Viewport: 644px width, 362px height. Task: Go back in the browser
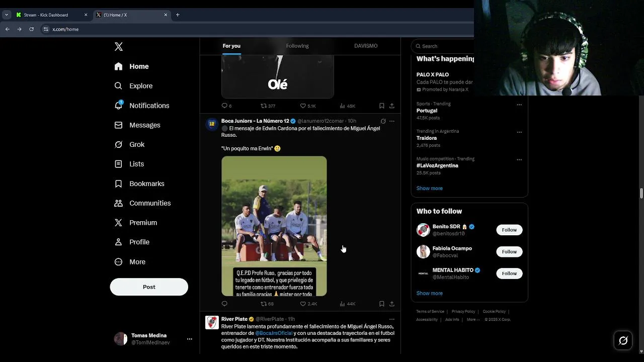point(8,29)
